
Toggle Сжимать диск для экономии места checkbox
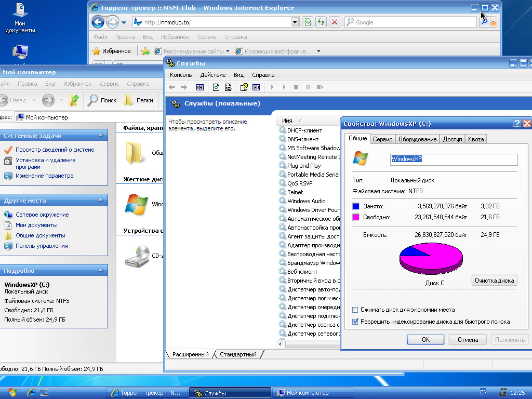tap(355, 310)
